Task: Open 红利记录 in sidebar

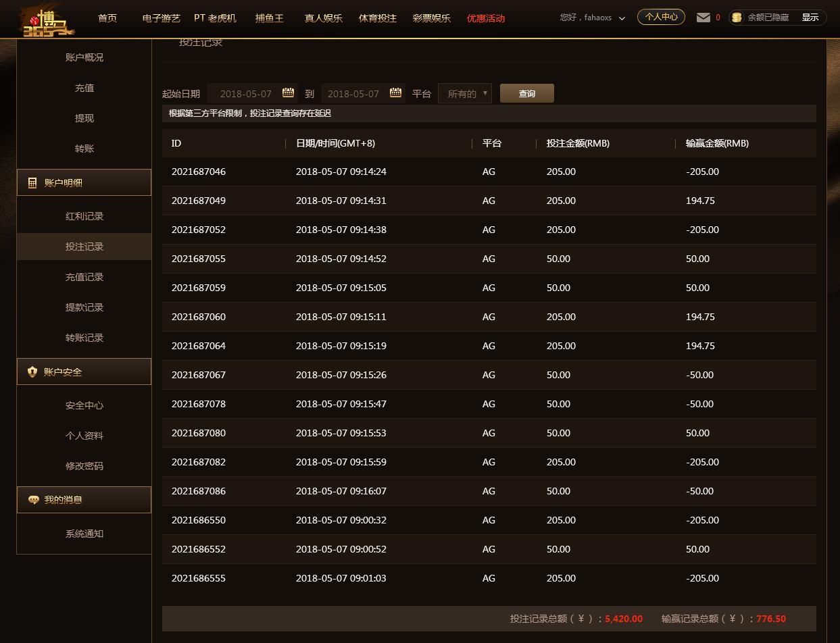Action: tap(84, 216)
